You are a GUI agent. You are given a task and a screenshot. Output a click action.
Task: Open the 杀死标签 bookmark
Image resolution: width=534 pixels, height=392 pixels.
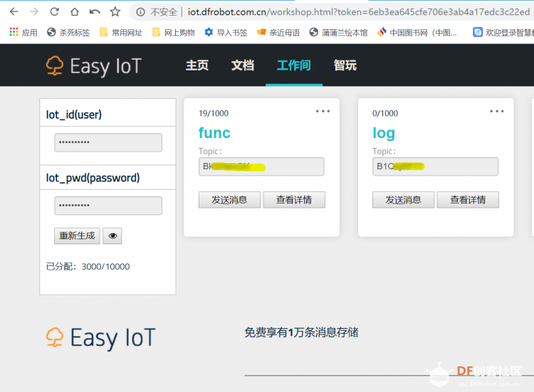(x=68, y=32)
